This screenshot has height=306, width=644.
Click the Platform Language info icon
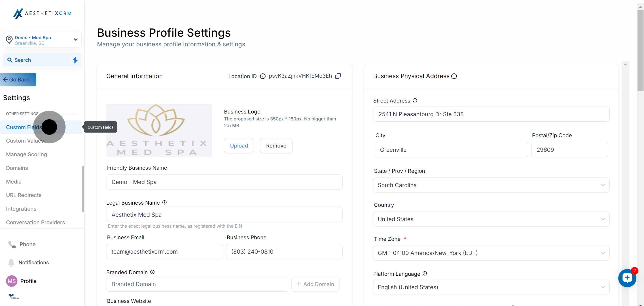tap(425, 274)
